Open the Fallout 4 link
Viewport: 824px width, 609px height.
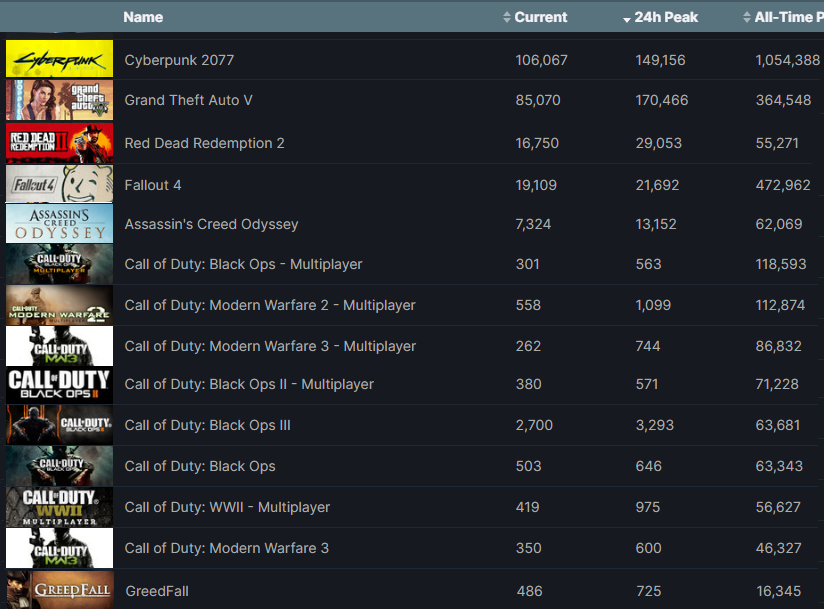coord(153,185)
